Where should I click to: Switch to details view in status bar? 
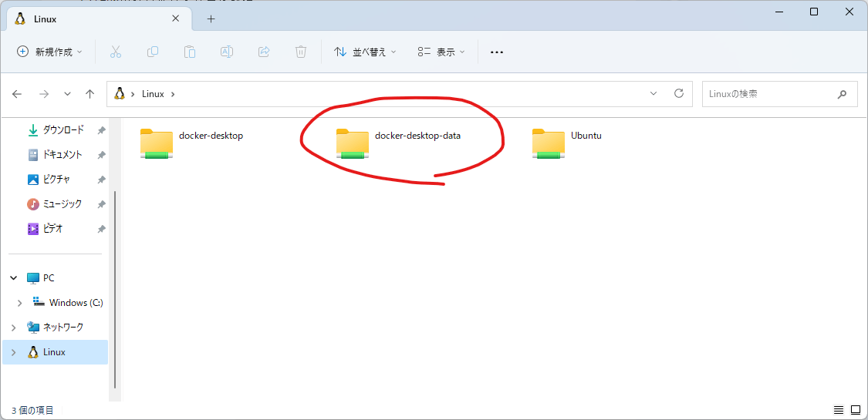[839, 410]
